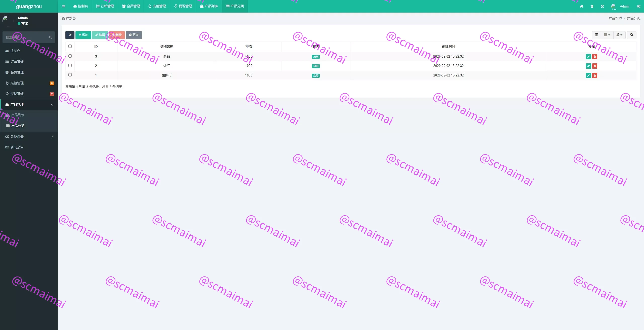Click the table search magnifier icon
This screenshot has width=644, height=330.
tap(631, 35)
